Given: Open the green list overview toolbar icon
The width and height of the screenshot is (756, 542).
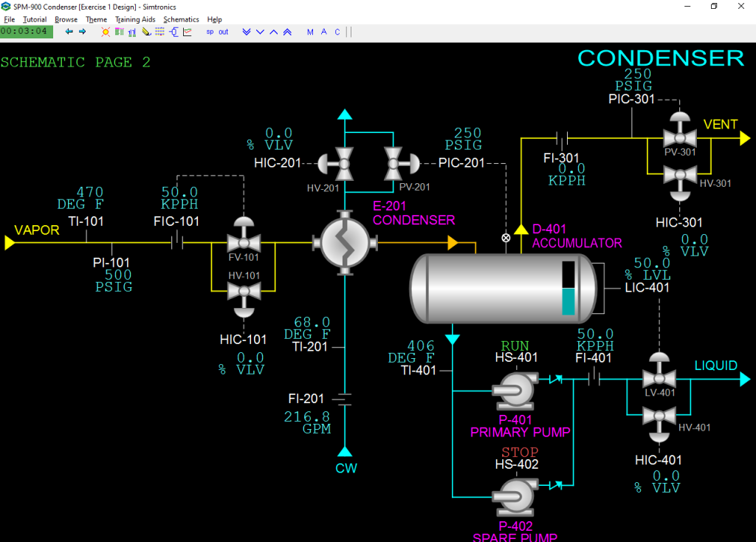Looking at the screenshot, I should pyautogui.click(x=119, y=32).
